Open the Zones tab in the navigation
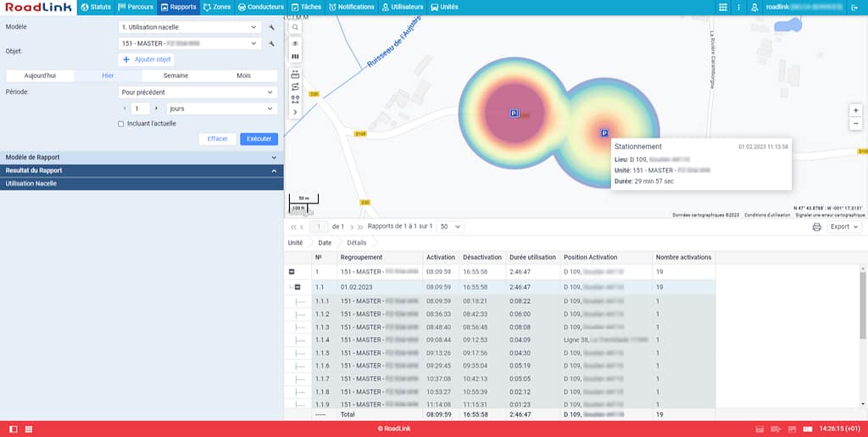 217,7
